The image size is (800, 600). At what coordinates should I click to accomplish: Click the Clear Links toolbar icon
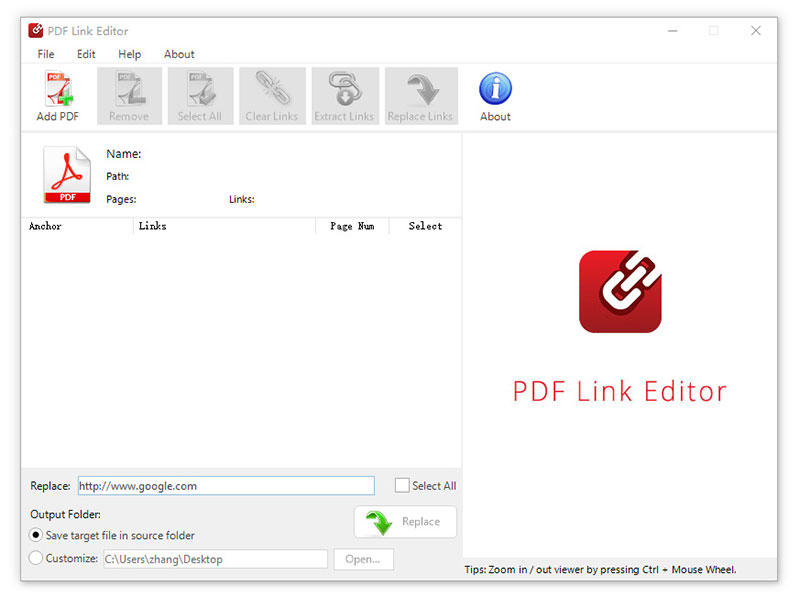pyautogui.click(x=271, y=95)
